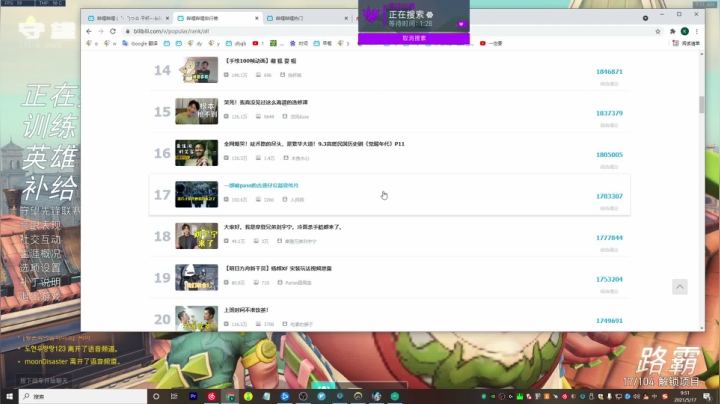Open the rank 20 video title link
This screenshot has width=720, height=404.
(x=246, y=310)
